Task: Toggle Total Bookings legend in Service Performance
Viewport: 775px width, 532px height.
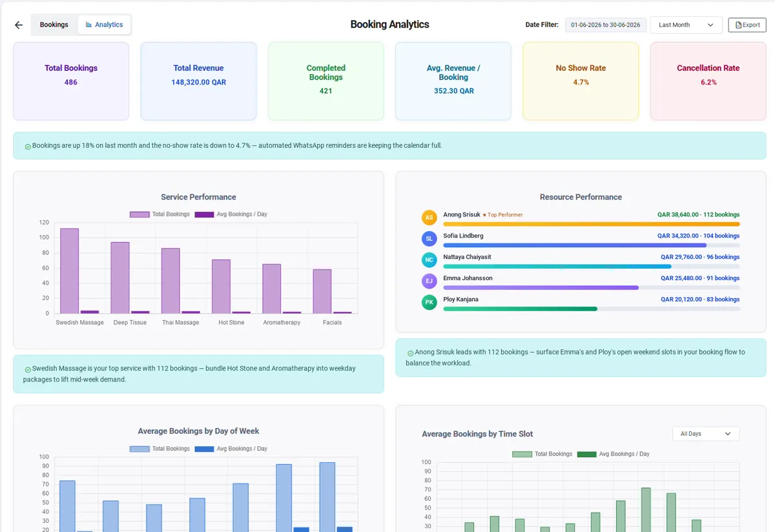Action: coord(160,214)
